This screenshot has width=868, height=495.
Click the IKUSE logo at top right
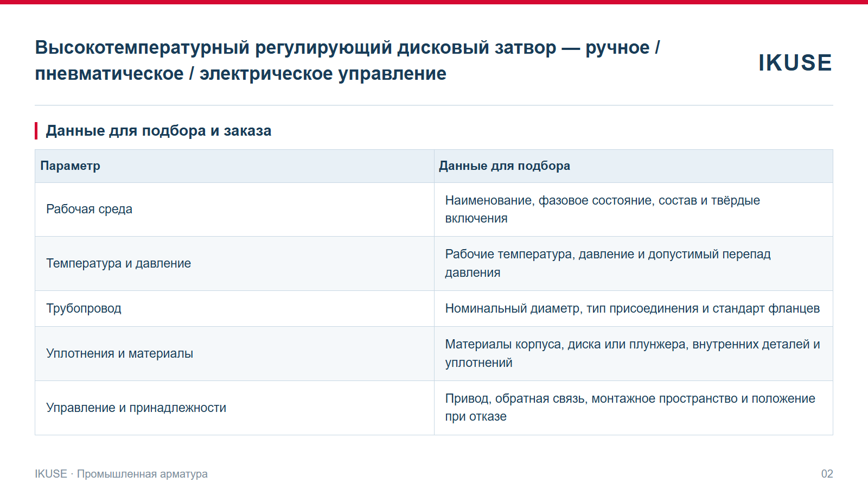click(795, 63)
